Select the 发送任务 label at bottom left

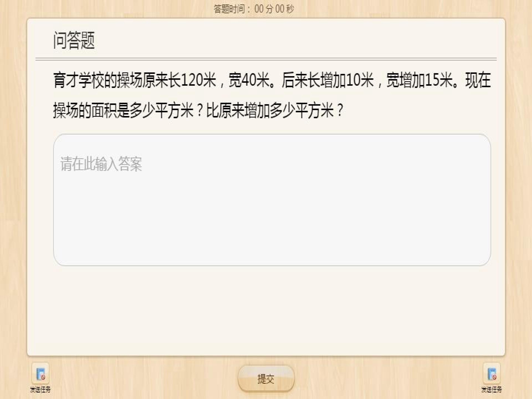click(40, 389)
